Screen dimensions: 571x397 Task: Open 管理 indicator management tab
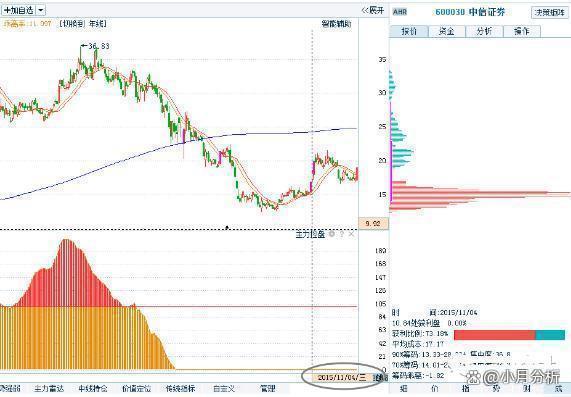click(x=268, y=389)
